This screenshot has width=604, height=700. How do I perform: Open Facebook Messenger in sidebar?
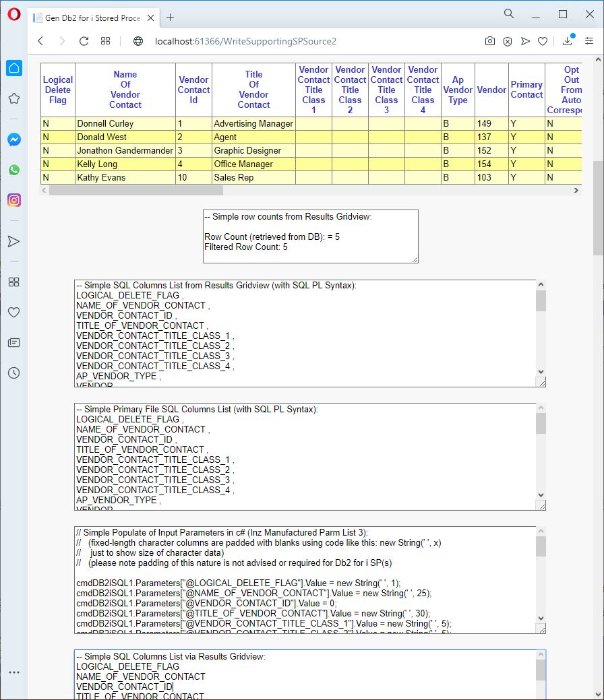click(x=14, y=139)
